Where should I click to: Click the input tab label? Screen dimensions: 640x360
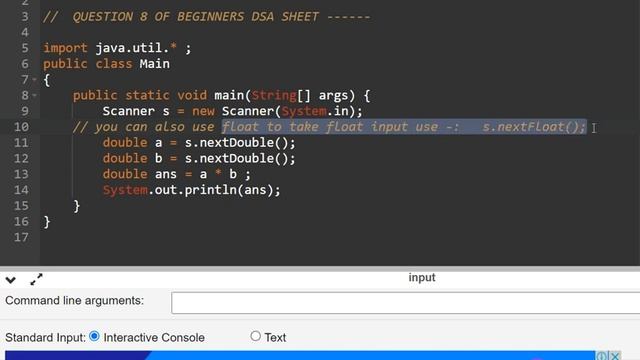pyautogui.click(x=422, y=278)
